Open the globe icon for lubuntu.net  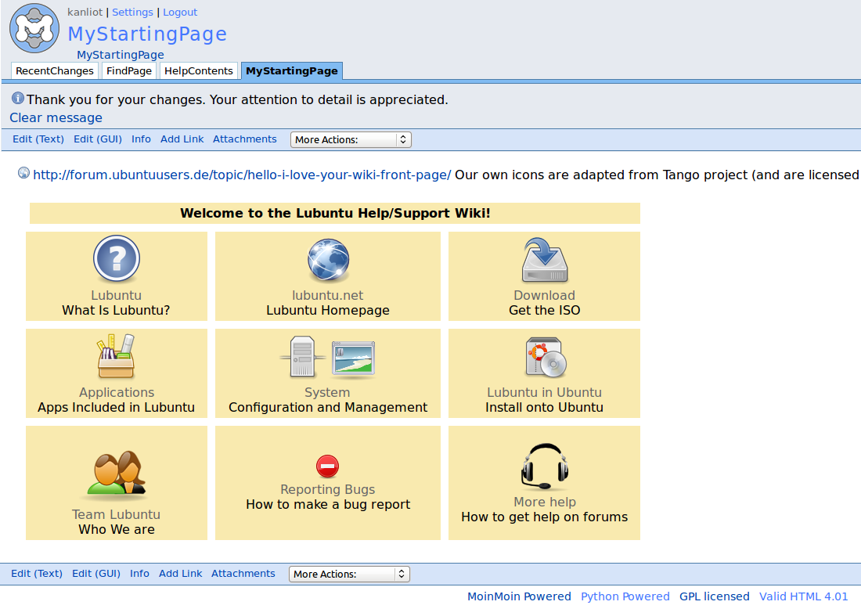(x=328, y=261)
